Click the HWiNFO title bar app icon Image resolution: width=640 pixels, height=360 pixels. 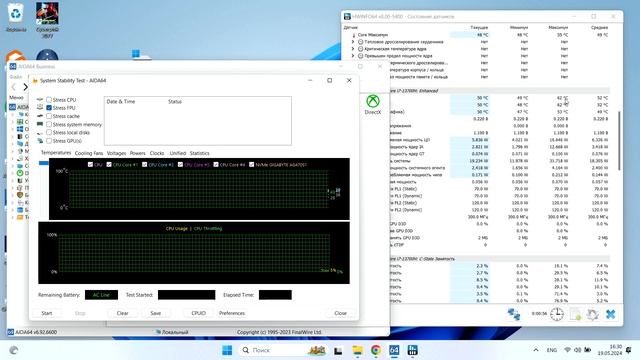click(x=347, y=17)
